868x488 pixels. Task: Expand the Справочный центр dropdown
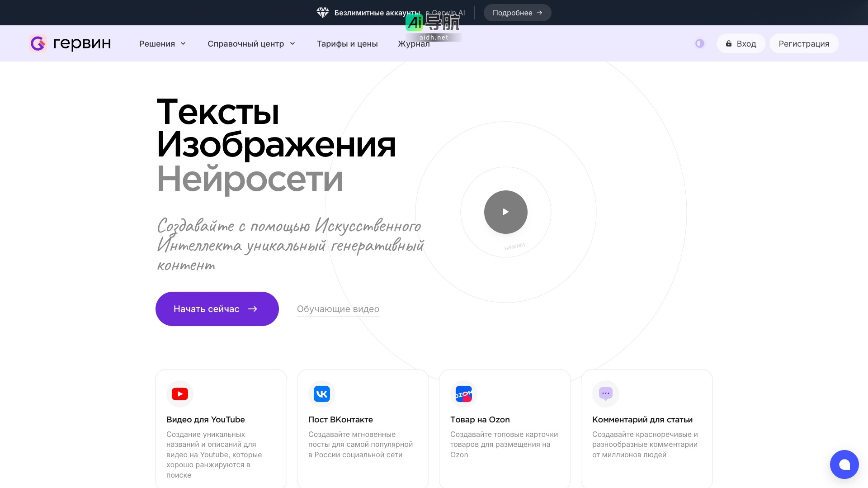(x=251, y=44)
